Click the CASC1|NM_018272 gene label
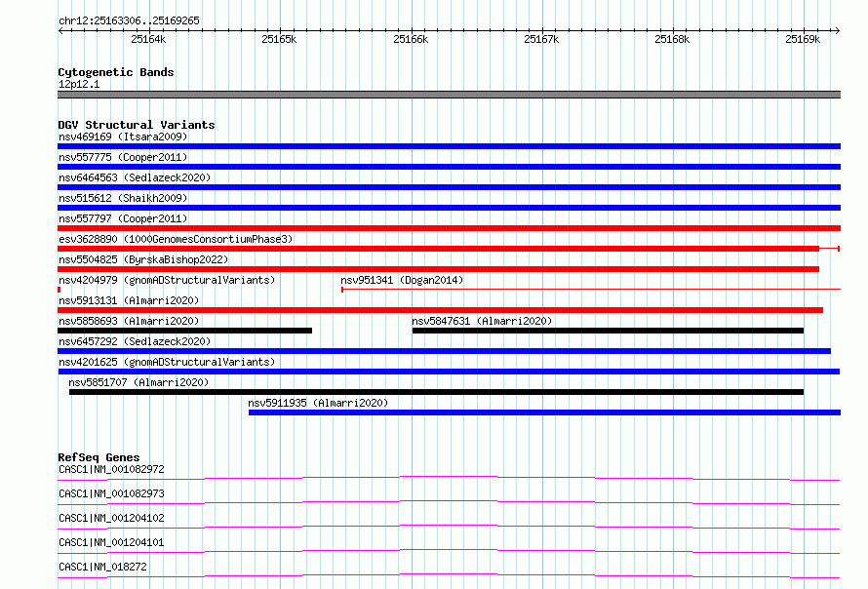The image size is (868, 589). [102, 567]
